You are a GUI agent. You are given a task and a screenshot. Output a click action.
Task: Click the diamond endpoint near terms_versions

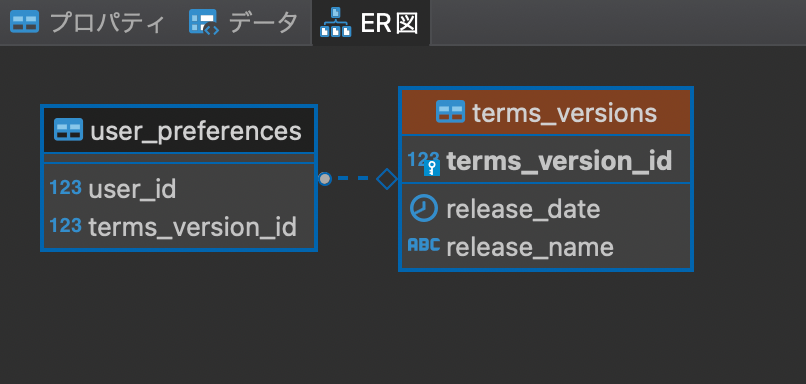click(387, 179)
